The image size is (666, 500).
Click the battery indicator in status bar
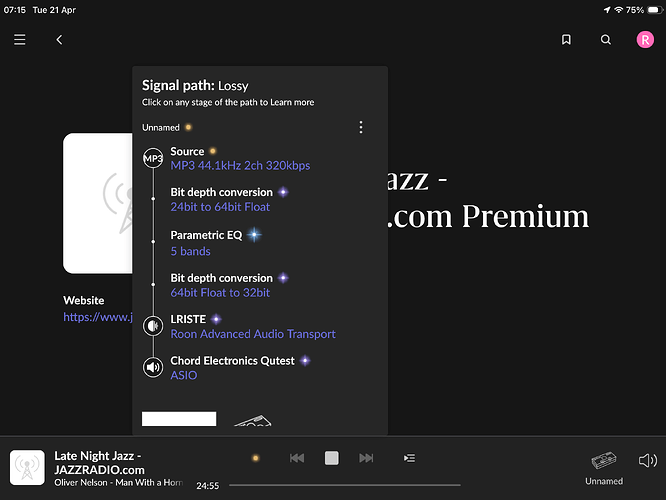[x=655, y=10]
